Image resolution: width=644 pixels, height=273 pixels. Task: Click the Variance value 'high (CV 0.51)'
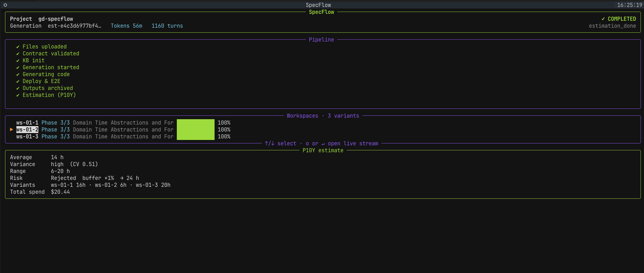coord(75,164)
